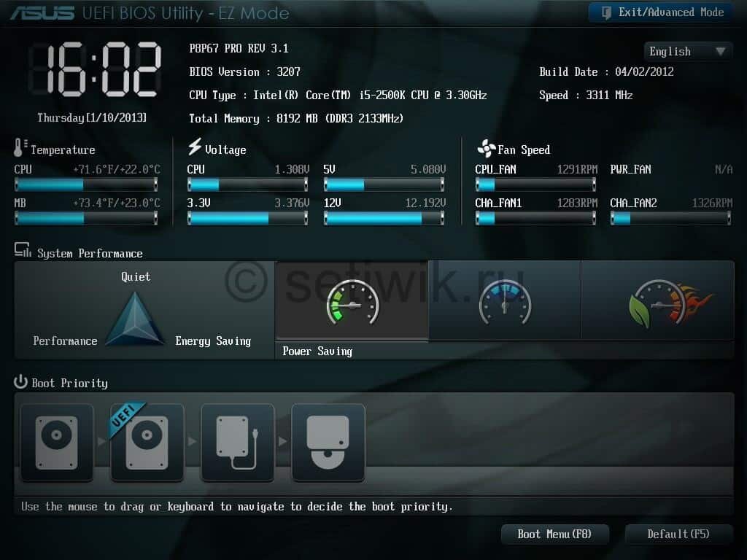
Task: Click the Temperature thermometer icon
Action: tap(19, 149)
